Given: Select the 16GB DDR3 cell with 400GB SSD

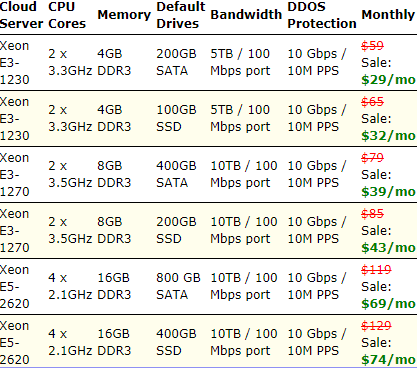Looking at the screenshot, I should click(114, 342).
